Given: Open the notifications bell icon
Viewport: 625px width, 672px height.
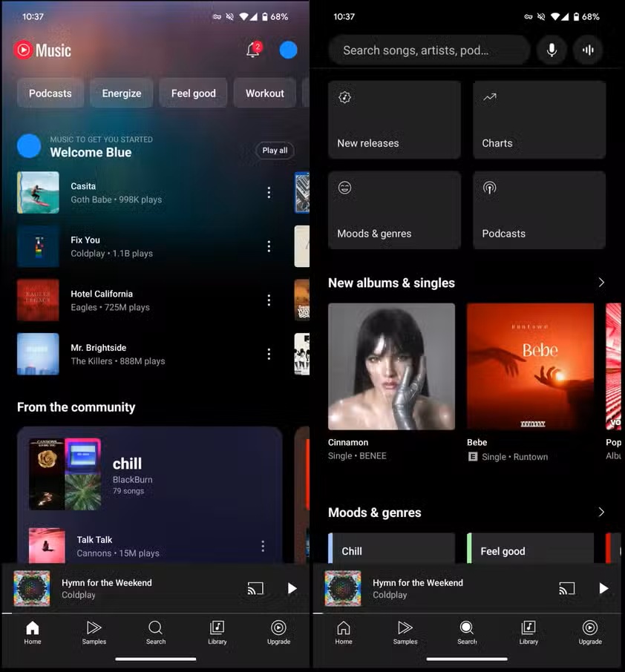Looking at the screenshot, I should click(x=253, y=50).
